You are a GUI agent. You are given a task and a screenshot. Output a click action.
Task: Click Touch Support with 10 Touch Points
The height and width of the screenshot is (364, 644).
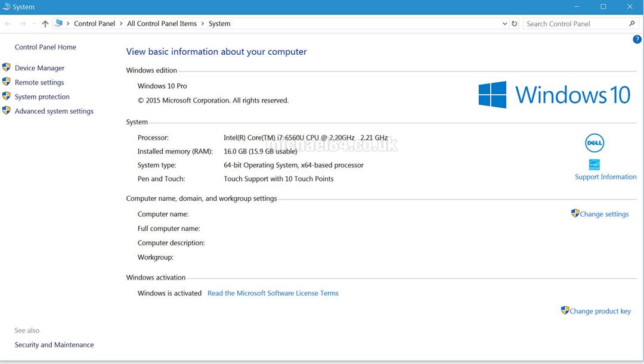pyautogui.click(x=278, y=179)
